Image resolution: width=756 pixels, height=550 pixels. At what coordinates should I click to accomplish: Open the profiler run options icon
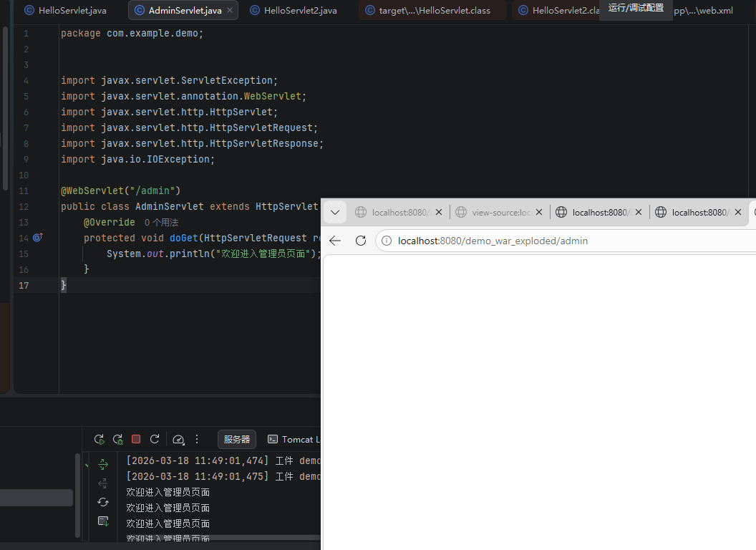[178, 439]
